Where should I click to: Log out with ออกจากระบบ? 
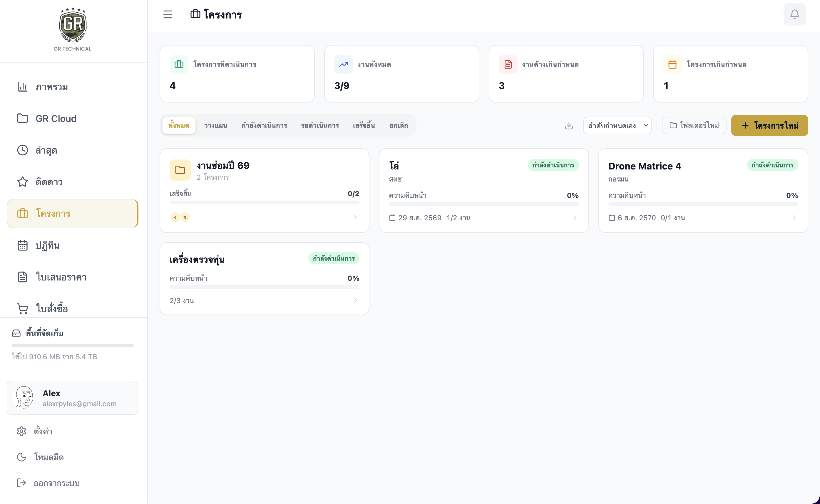(72, 483)
